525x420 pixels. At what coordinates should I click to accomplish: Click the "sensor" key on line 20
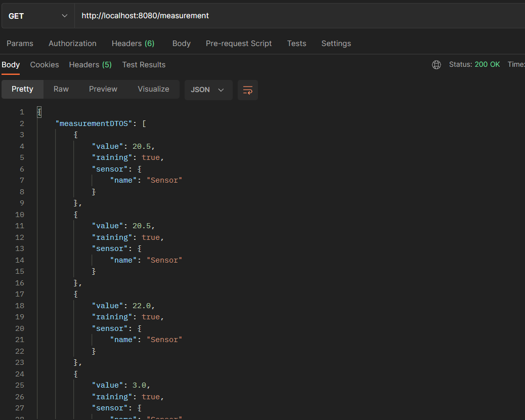[x=110, y=328]
